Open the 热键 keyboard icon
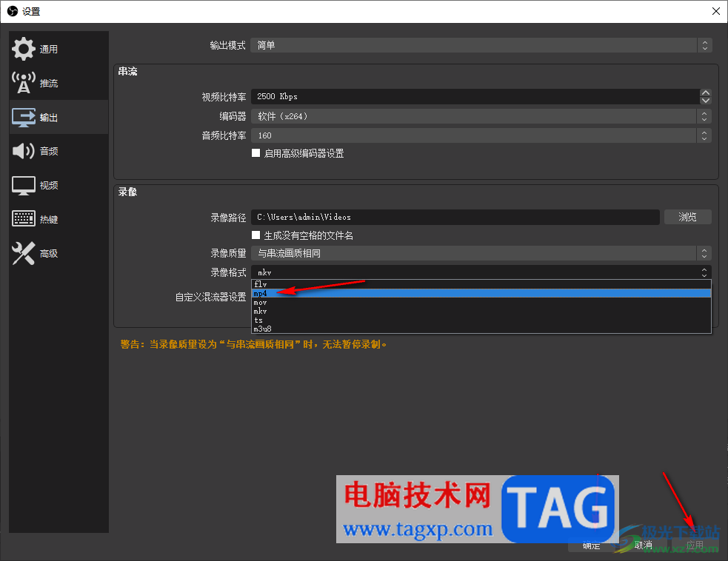The image size is (728, 561). 23,218
